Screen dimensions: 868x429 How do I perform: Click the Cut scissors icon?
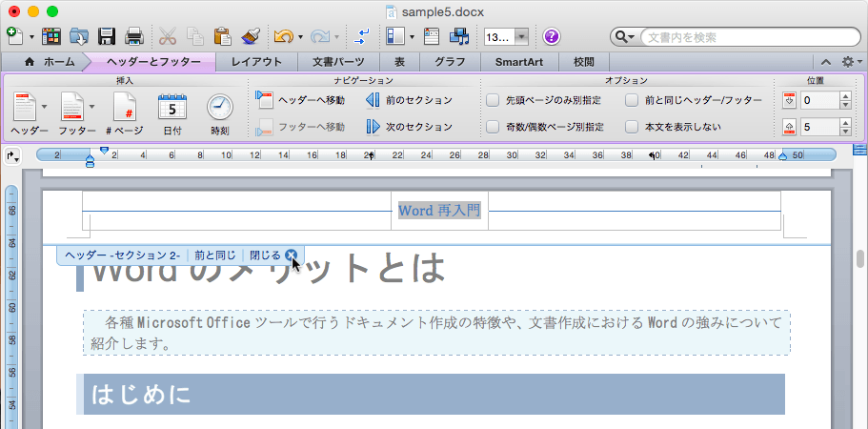pos(167,36)
